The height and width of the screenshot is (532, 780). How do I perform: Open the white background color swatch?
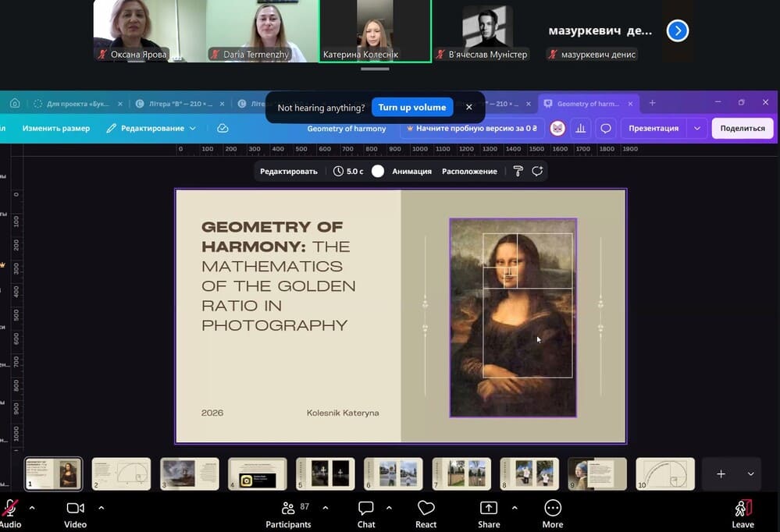378,171
